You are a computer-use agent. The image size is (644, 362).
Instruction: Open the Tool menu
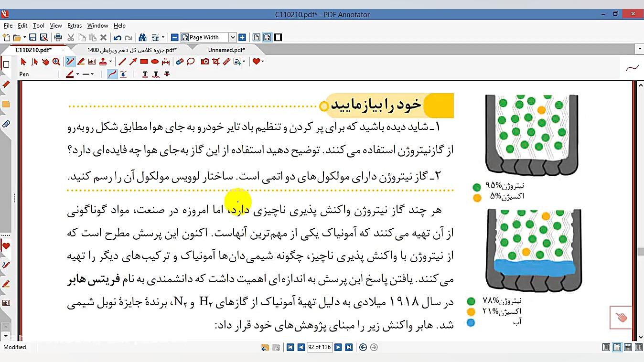click(x=39, y=26)
